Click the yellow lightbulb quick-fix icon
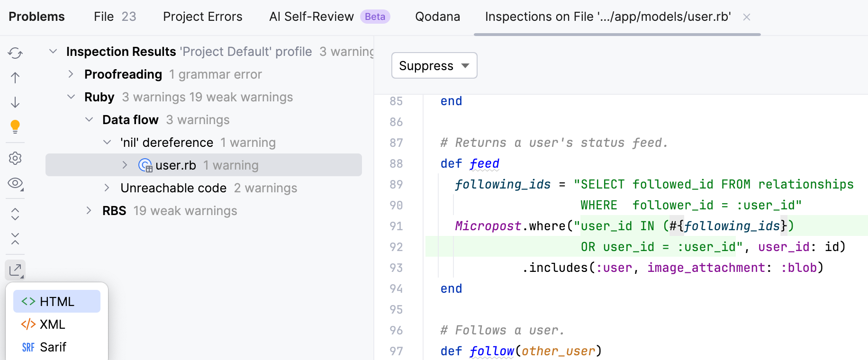Viewport: 868px width, 360px height. pyautogui.click(x=15, y=126)
